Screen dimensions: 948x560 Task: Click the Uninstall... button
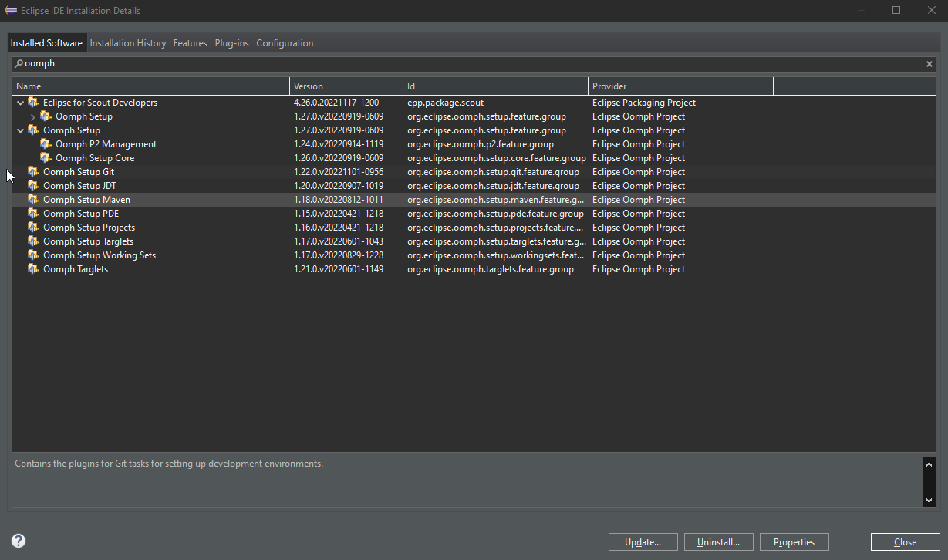coord(719,542)
